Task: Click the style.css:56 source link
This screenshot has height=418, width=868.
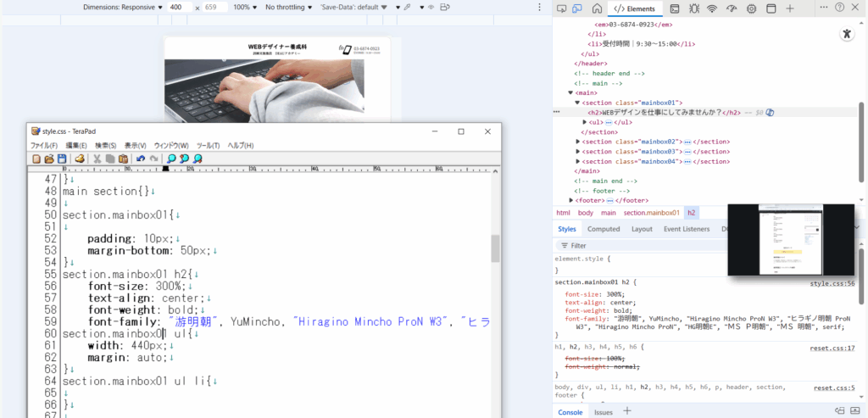Action: (832, 283)
